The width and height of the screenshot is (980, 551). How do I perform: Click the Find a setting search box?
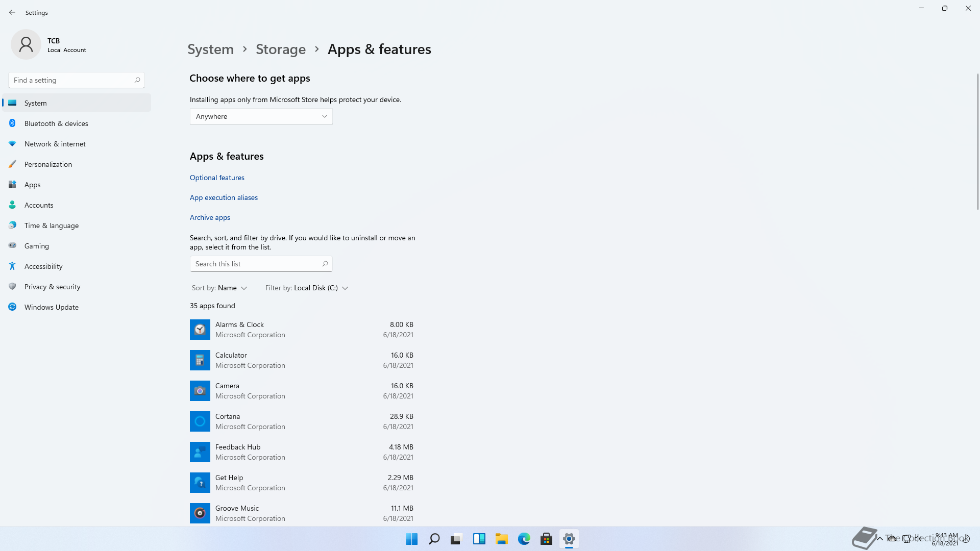point(77,80)
